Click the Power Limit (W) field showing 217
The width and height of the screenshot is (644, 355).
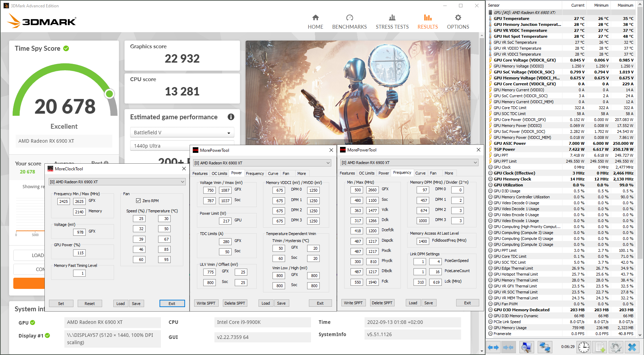[x=225, y=221]
